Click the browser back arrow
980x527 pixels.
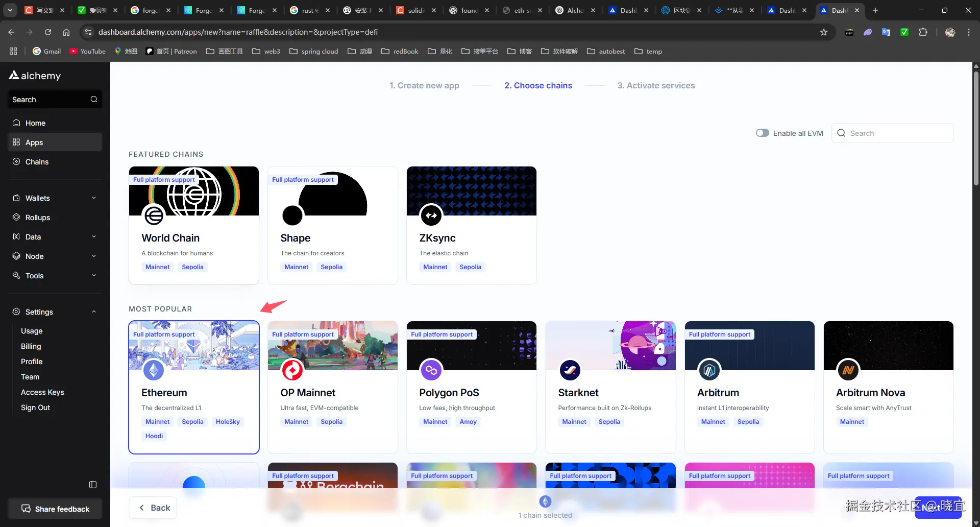click(11, 32)
